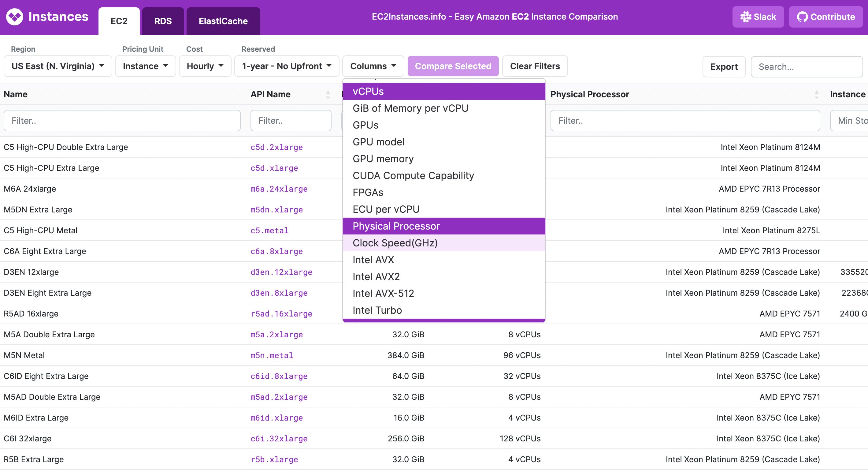Open m5dn.xlarge instance link
The image size is (868, 472).
tap(276, 210)
